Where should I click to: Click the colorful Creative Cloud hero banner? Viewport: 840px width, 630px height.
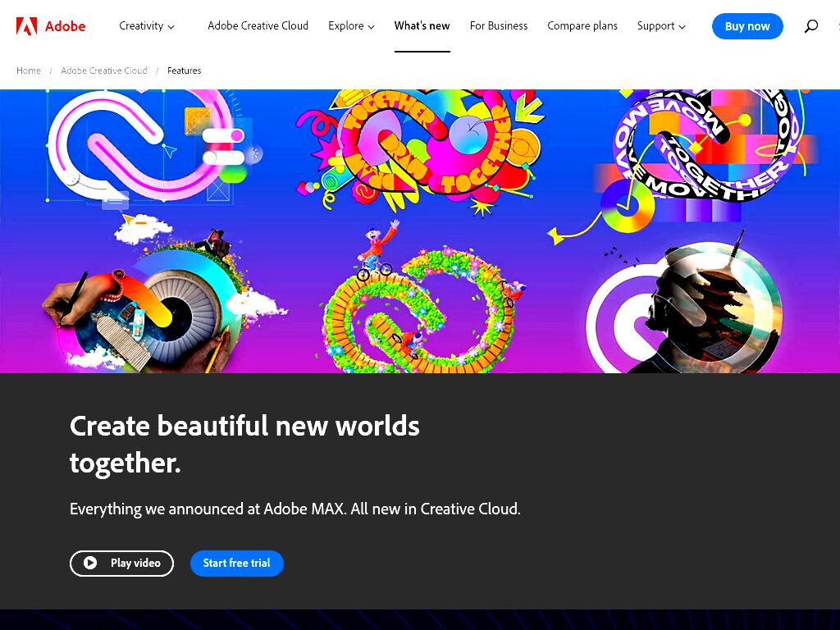coord(420,231)
